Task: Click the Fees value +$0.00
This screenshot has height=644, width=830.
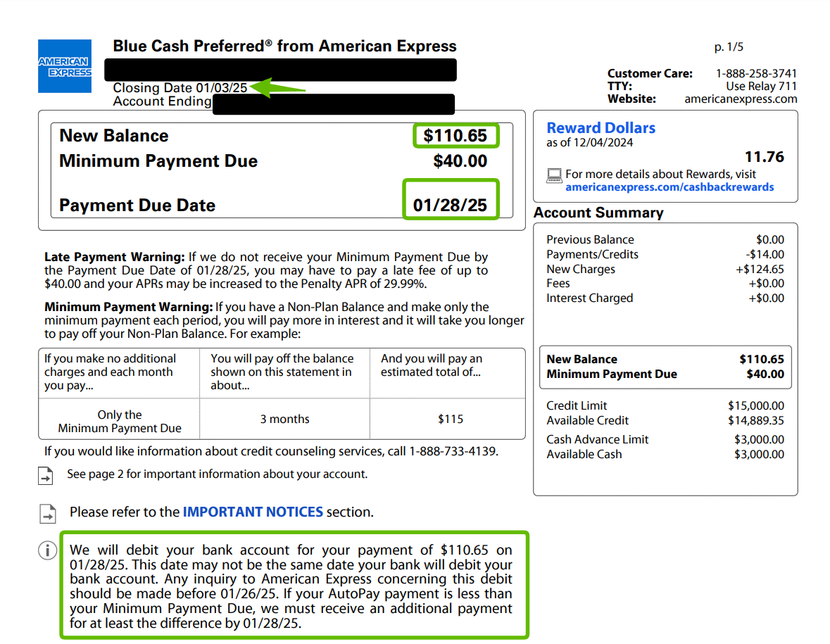Action: click(x=766, y=284)
